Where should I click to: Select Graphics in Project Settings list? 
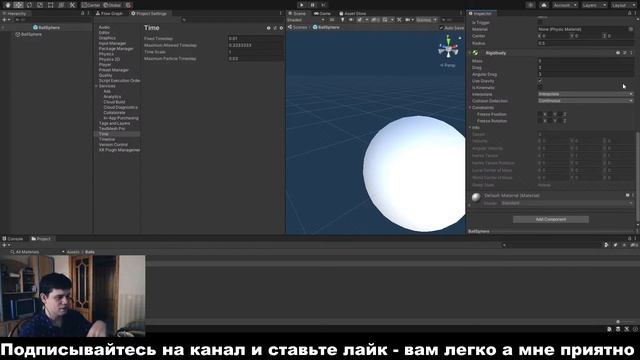[107, 38]
